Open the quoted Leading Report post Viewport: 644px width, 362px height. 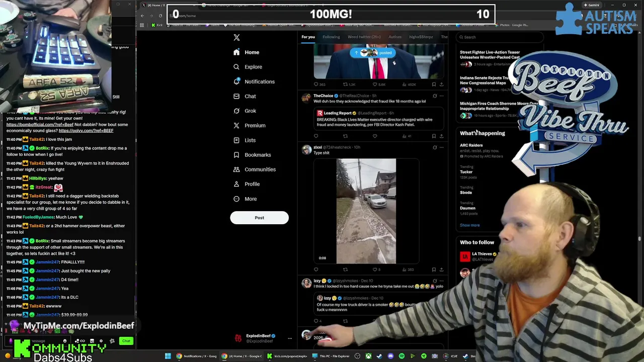click(x=379, y=119)
